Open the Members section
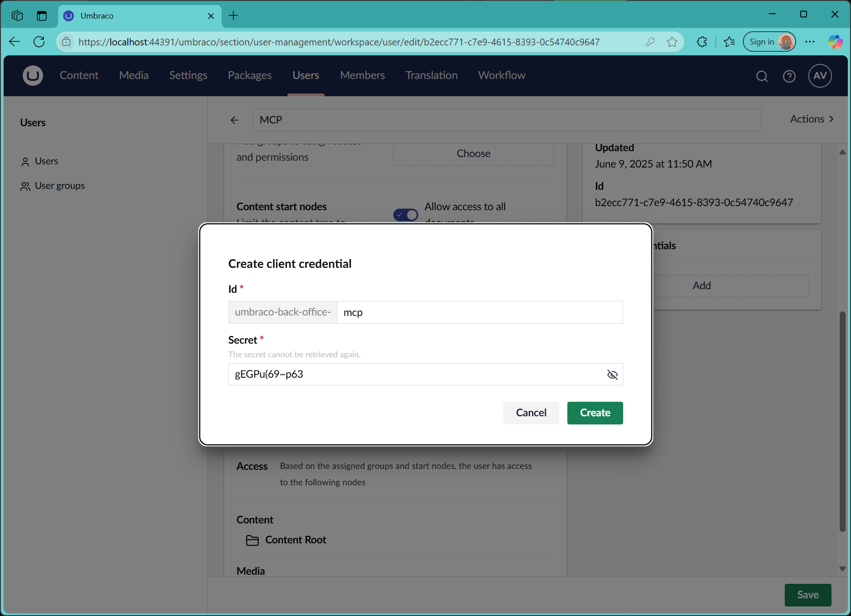The height and width of the screenshot is (616, 851). click(x=362, y=75)
